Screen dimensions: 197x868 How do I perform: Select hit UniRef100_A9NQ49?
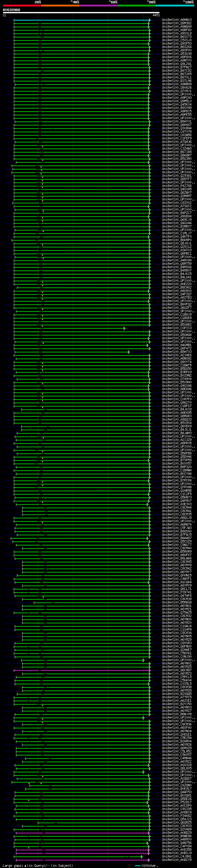pyautogui.click(x=177, y=26)
